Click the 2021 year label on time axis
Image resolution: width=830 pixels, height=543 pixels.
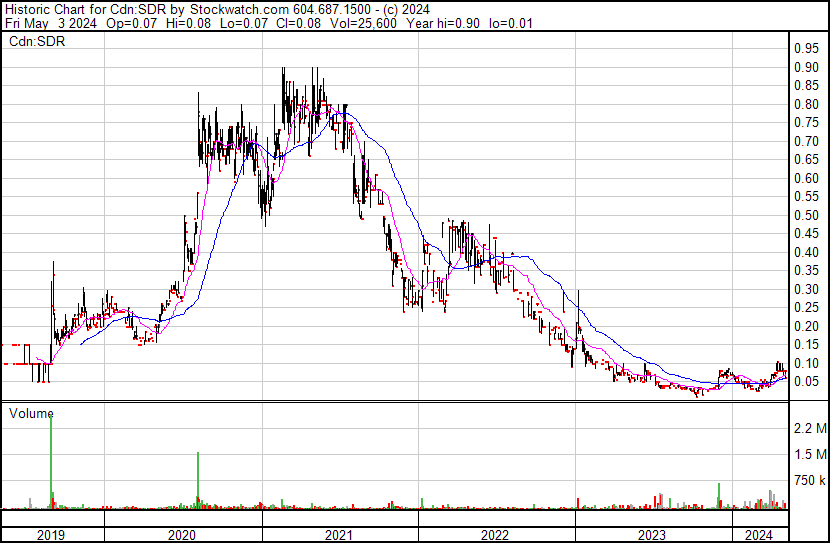(x=339, y=535)
